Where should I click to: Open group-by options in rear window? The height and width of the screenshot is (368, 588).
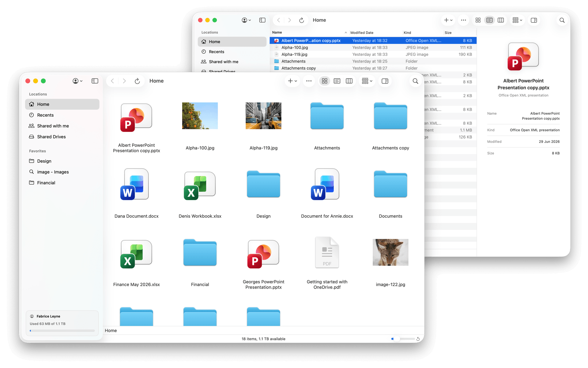517,20
